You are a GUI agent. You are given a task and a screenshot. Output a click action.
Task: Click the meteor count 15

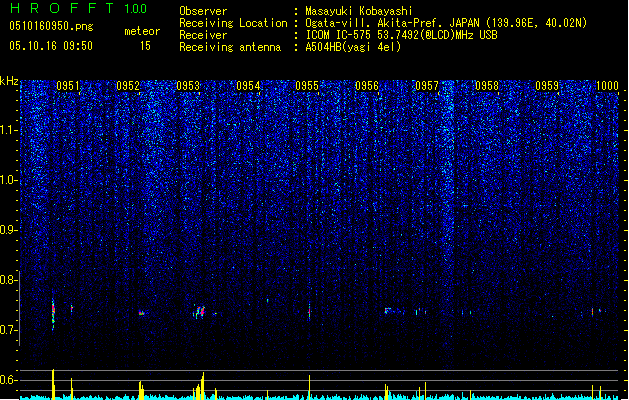[x=145, y=46]
